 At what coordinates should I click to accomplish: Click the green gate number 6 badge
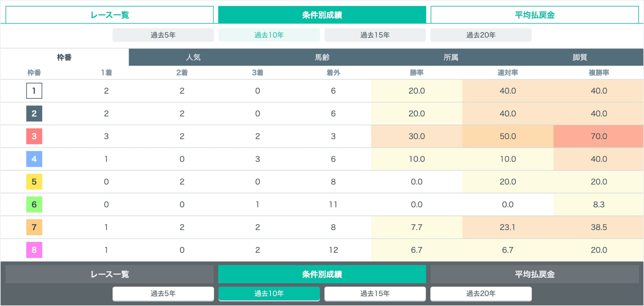34,204
